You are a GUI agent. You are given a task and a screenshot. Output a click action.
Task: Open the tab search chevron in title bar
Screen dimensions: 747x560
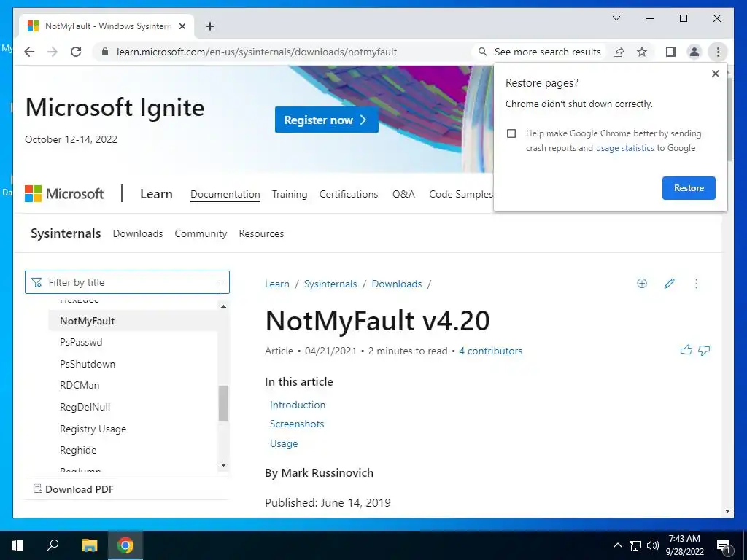tap(616, 18)
